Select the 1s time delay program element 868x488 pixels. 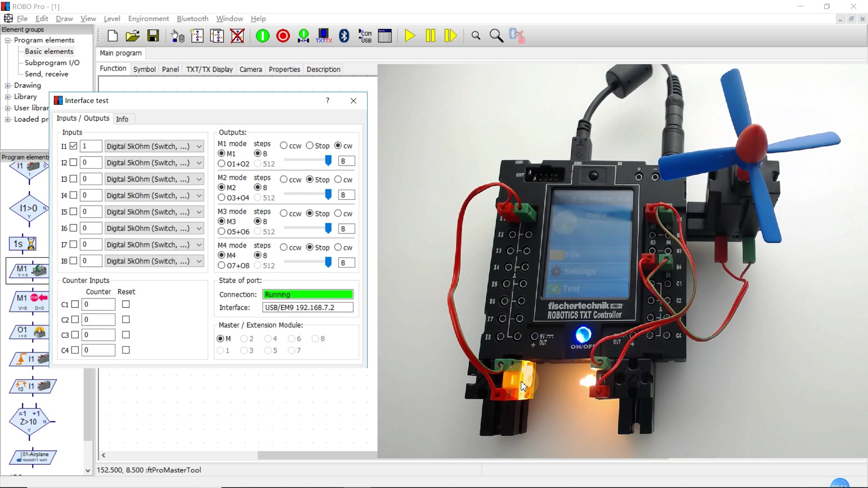pyautogui.click(x=23, y=244)
